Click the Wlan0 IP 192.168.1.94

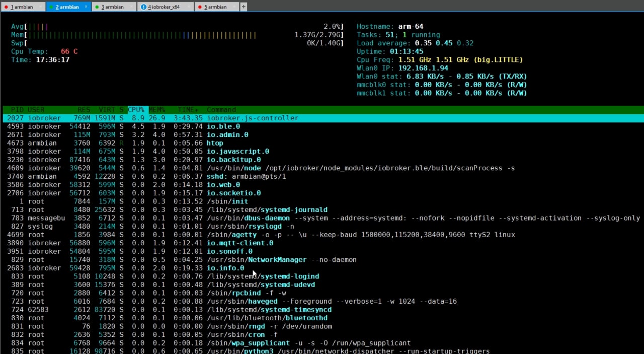pyautogui.click(x=423, y=68)
